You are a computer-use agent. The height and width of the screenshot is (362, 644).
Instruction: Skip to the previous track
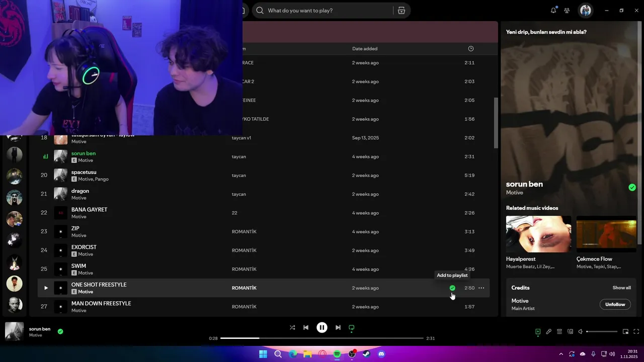(x=306, y=327)
